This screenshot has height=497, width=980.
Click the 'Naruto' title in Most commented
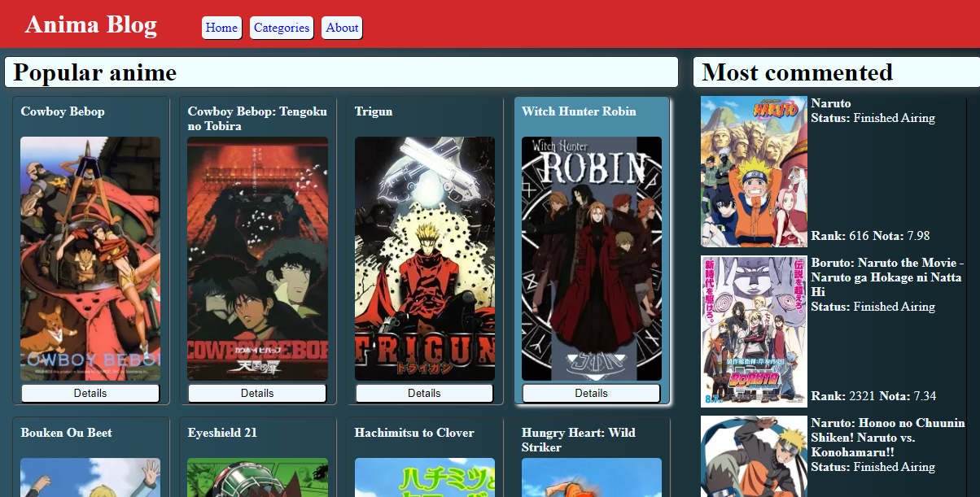[x=831, y=103]
